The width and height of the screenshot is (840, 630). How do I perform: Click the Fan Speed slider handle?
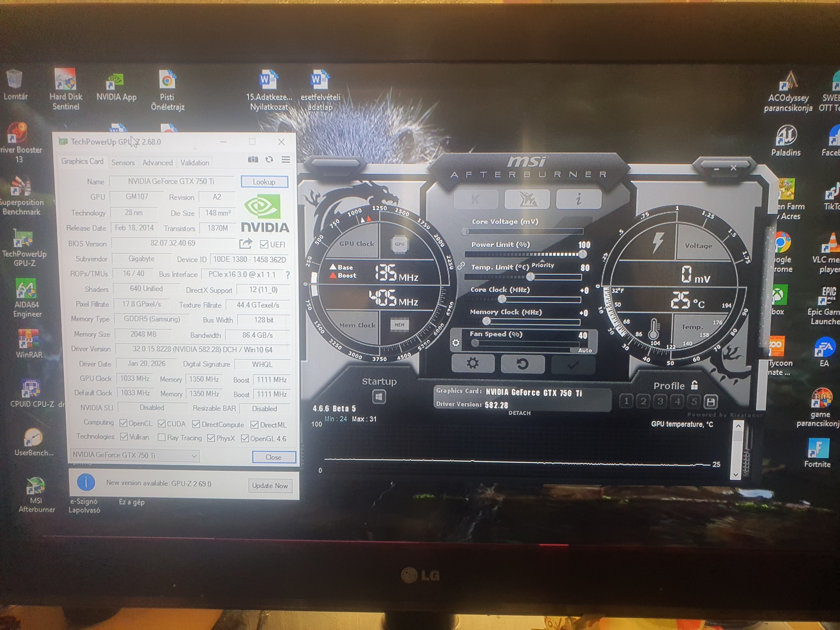tap(475, 343)
